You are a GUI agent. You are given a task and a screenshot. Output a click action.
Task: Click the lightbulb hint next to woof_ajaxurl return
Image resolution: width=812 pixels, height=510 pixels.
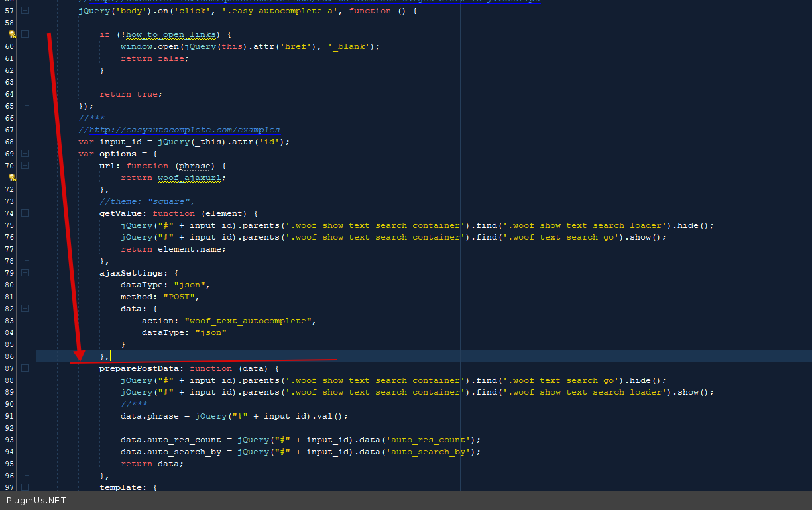12,178
